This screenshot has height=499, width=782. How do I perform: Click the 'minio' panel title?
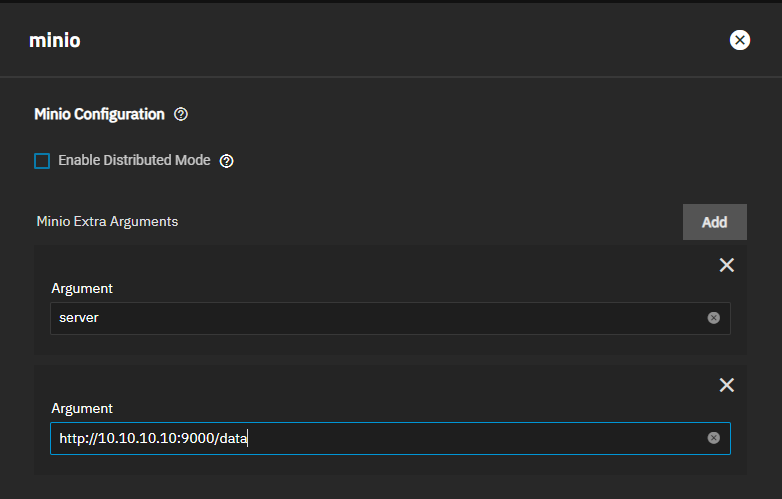[55, 40]
